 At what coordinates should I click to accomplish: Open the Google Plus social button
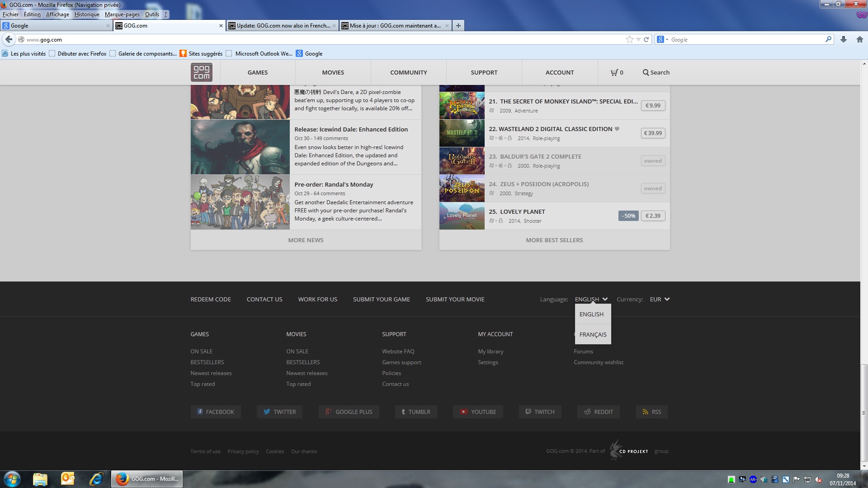click(349, 412)
